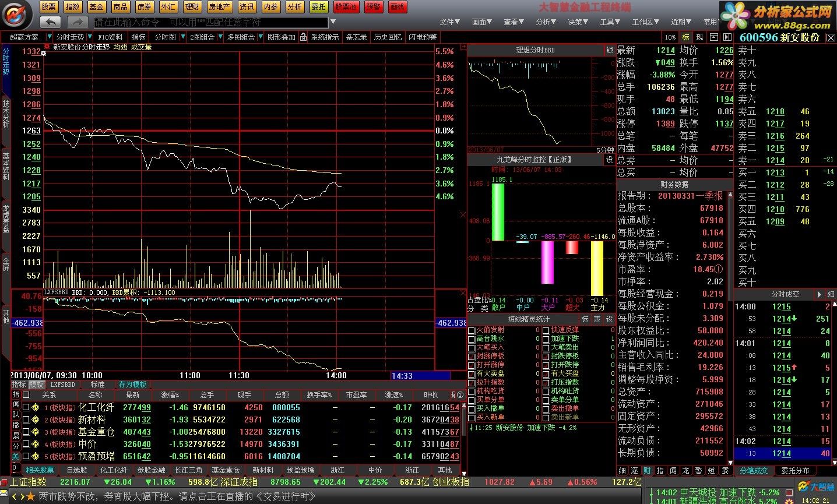This screenshot has height=504, width=837.
Task: Open the 画面 dropdown menu
Action: click(481, 22)
